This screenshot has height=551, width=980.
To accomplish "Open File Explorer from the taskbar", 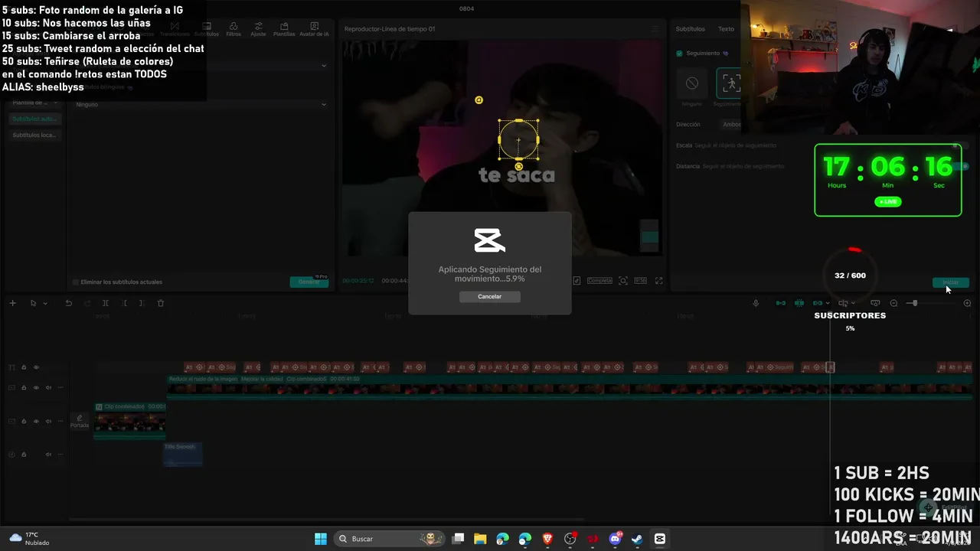I will pyautogui.click(x=480, y=539).
